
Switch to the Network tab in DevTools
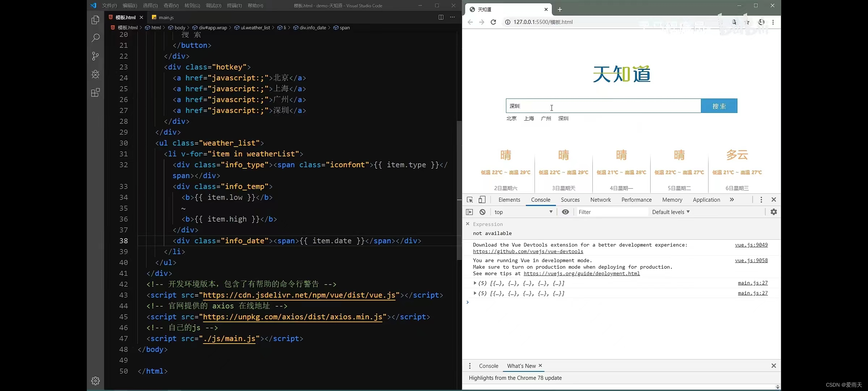coord(600,200)
